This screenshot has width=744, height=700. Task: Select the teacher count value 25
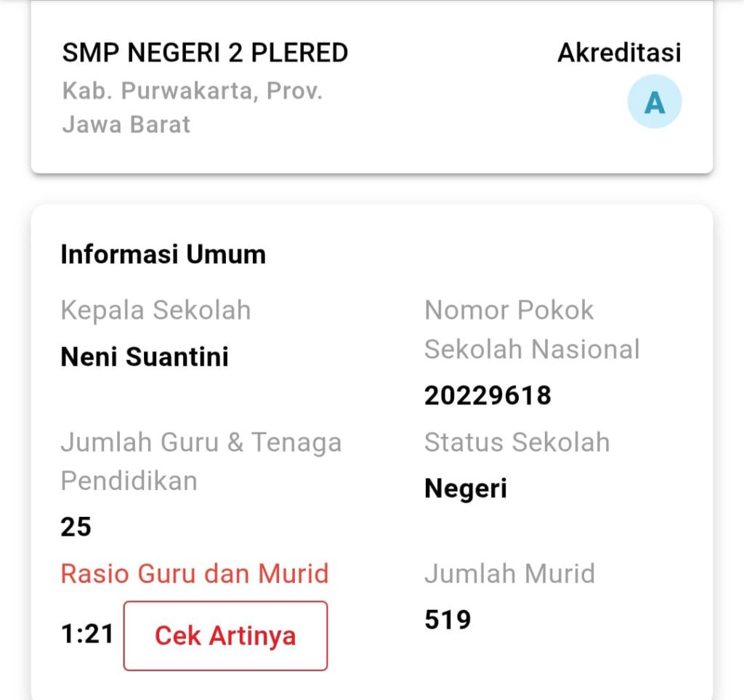coord(76,526)
